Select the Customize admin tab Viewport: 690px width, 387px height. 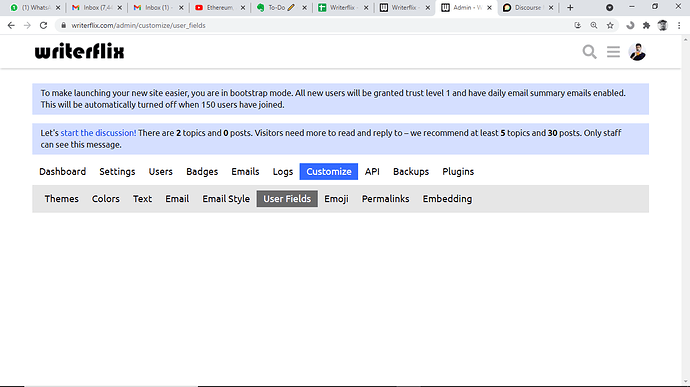[x=329, y=172]
